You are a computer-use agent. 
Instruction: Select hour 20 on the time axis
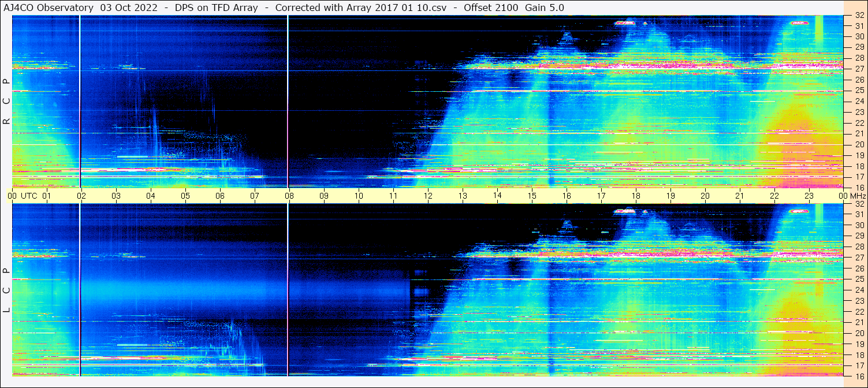705,196
